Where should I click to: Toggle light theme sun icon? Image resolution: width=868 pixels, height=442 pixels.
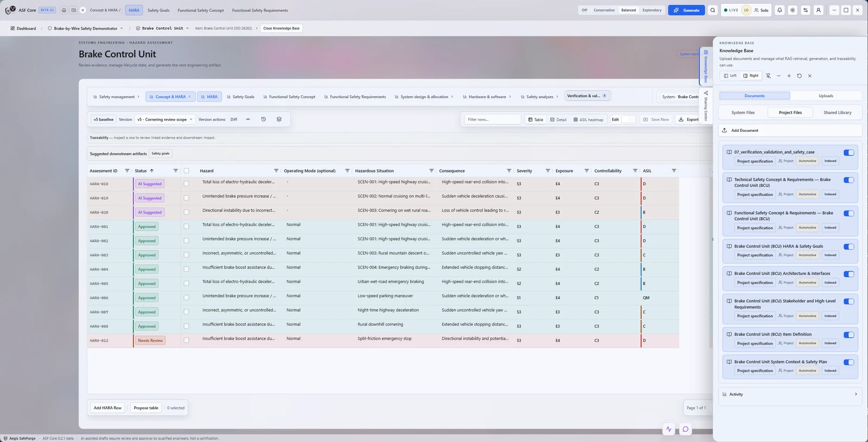(793, 10)
